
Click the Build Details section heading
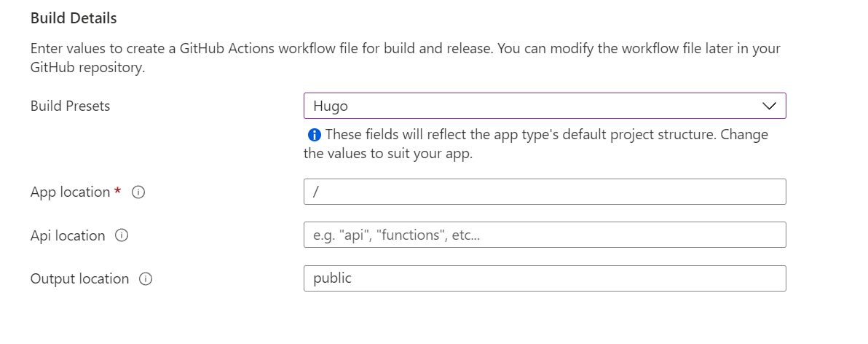[73, 18]
